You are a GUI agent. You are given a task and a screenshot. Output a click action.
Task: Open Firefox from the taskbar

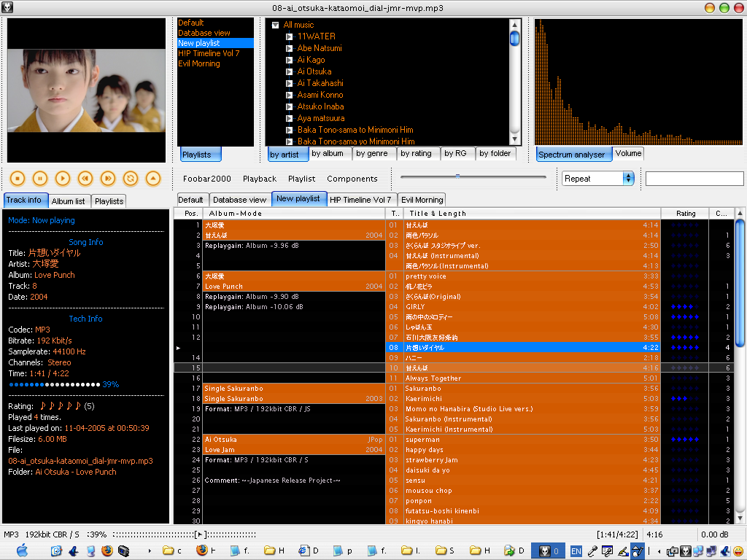(107, 551)
